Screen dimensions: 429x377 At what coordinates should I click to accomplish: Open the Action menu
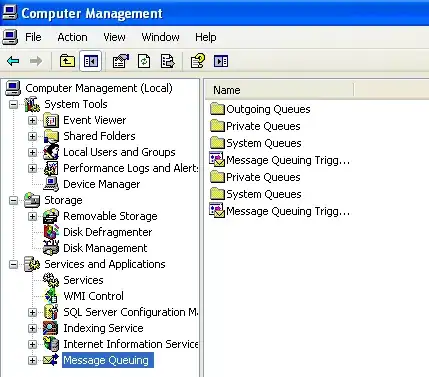pos(72,37)
